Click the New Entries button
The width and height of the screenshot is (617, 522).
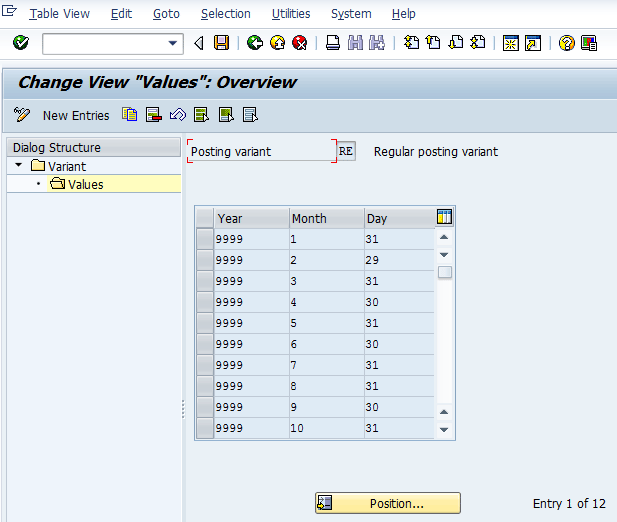pyautogui.click(x=75, y=116)
